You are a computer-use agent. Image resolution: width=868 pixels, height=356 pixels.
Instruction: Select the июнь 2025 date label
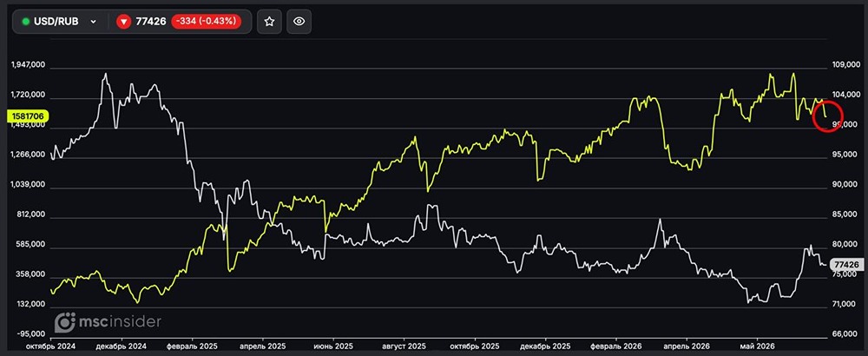point(332,345)
